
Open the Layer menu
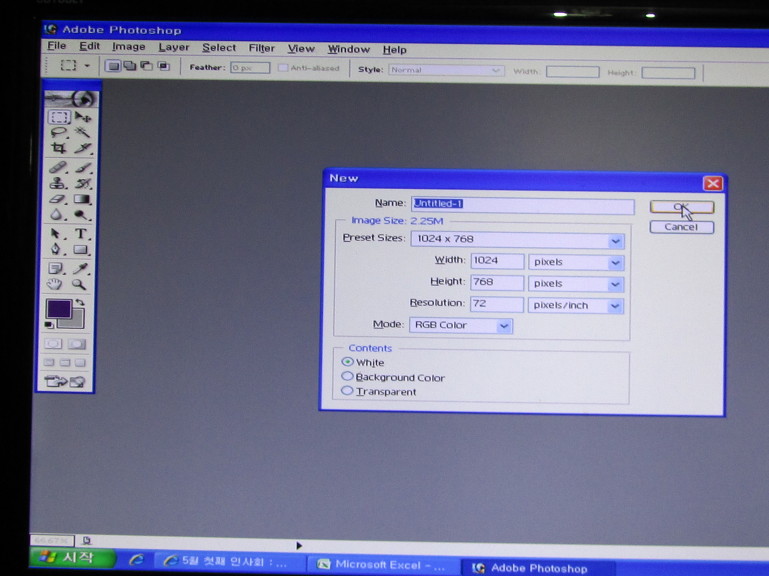pos(174,47)
